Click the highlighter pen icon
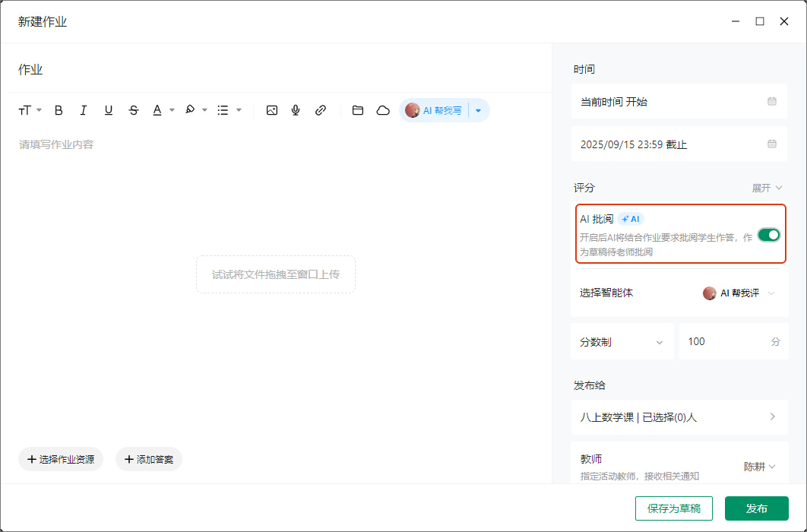This screenshot has width=807, height=532. [190, 109]
